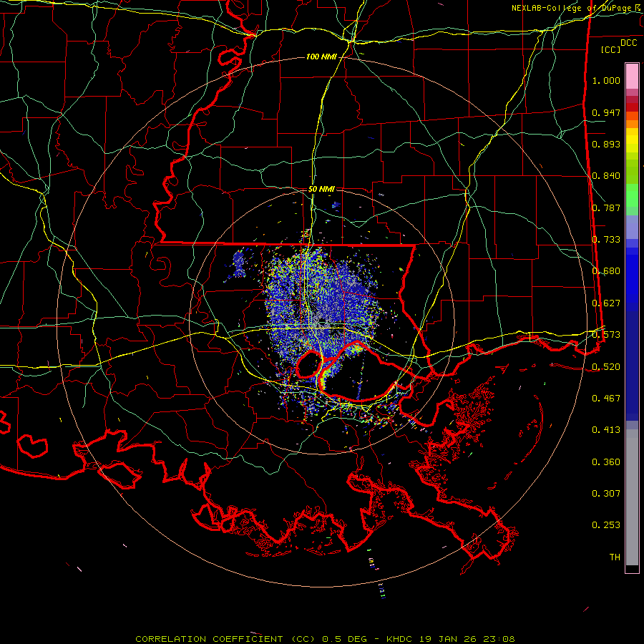Click the 0.360 legend value

606,462
